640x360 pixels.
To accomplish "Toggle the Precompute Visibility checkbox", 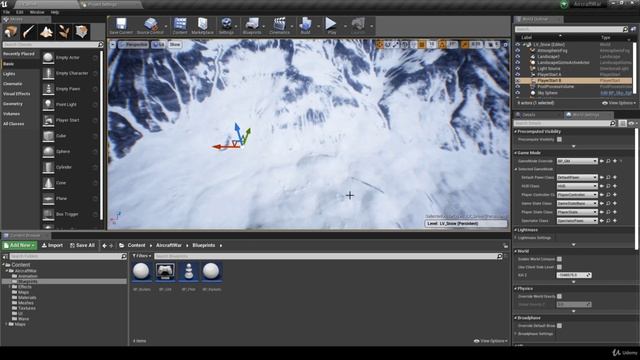I will (x=559, y=140).
